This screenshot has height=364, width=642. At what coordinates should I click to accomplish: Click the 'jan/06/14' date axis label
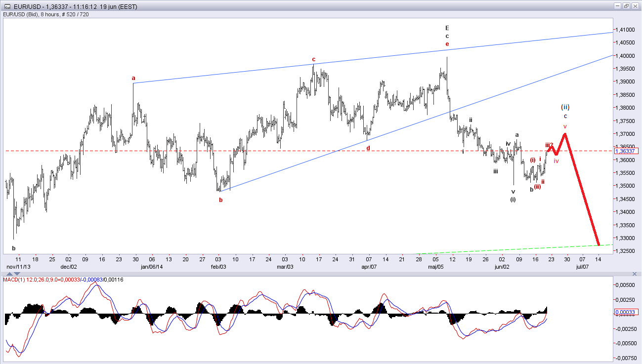click(x=152, y=267)
